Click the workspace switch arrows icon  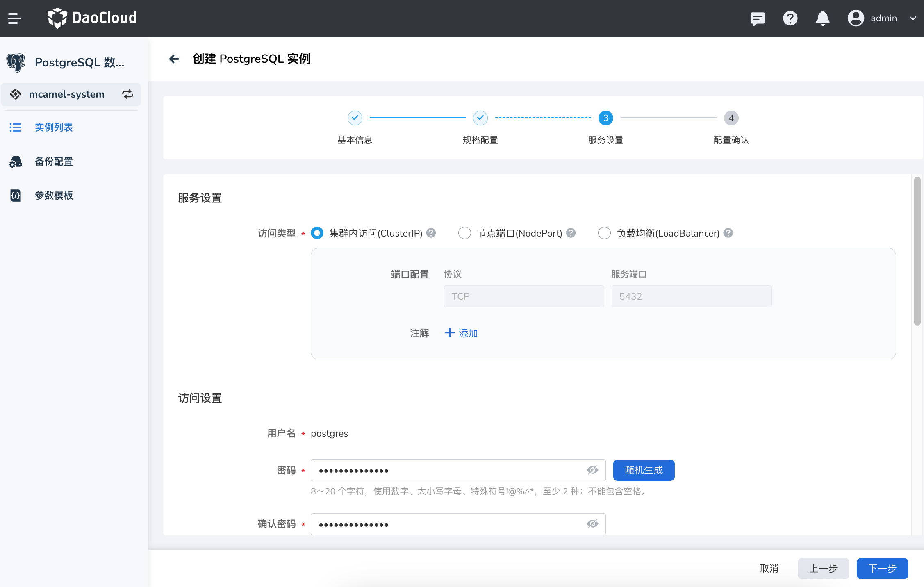(128, 94)
